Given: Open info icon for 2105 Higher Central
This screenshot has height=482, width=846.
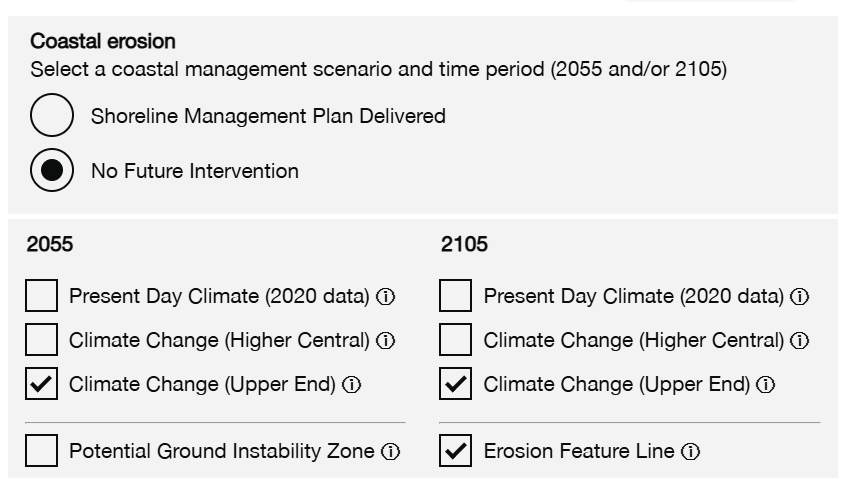Looking at the screenshot, I should click(x=800, y=341).
